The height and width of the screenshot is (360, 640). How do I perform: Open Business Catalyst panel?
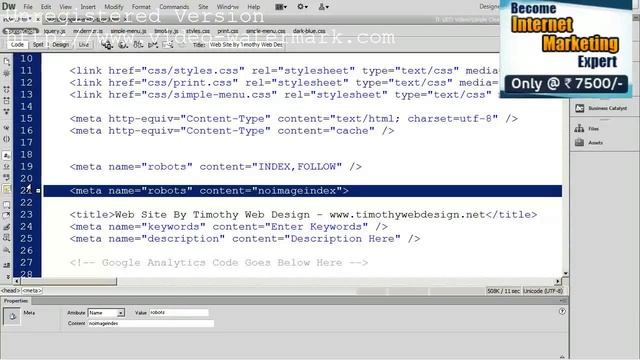click(x=601, y=108)
